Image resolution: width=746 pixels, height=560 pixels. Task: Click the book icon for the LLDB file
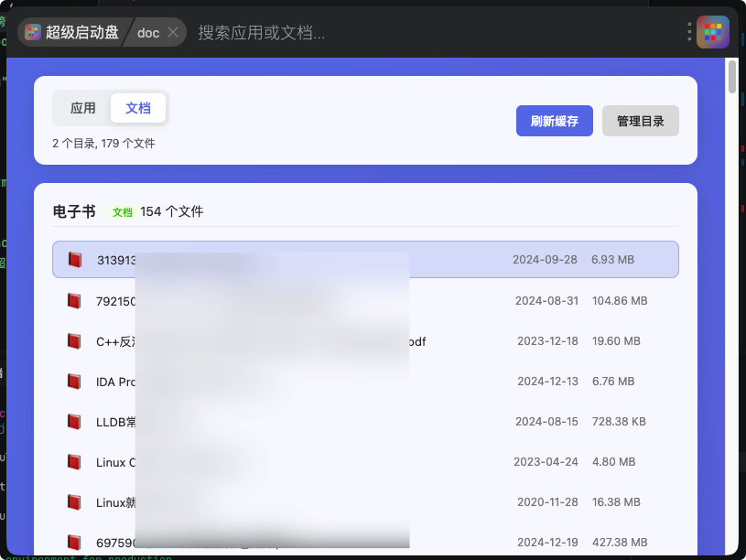point(74,422)
